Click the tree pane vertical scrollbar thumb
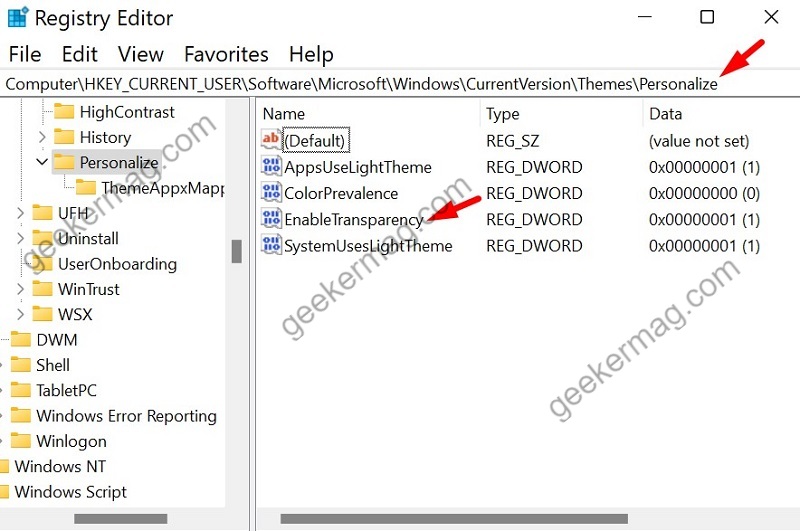The image size is (800, 531). (236, 251)
